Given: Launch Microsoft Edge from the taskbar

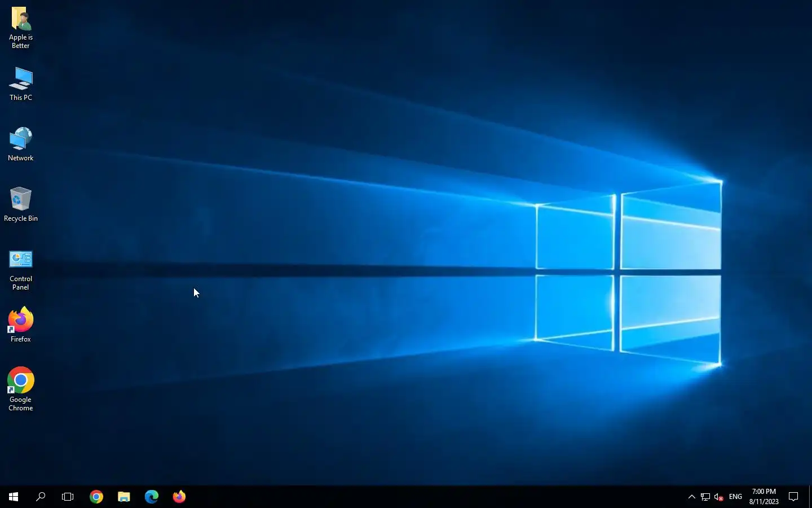Looking at the screenshot, I should point(152,497).
